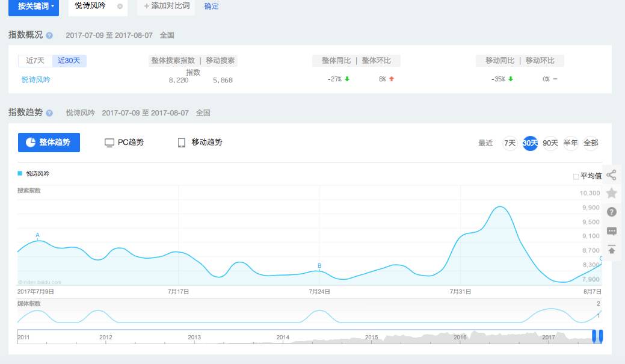
Task: Select the 整体趋势 tab
Action: click(x=49, y=143)
